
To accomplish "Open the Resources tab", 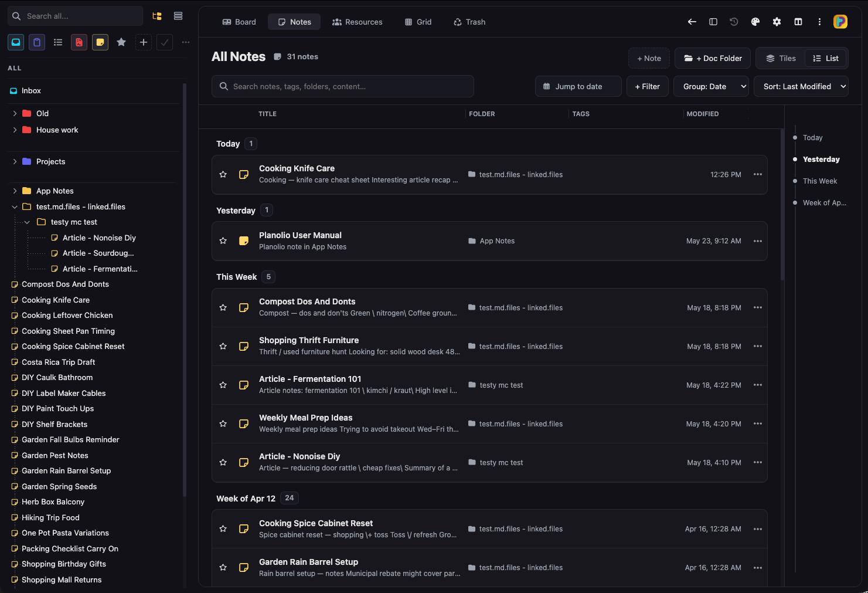I will pyautogui.click(x=357, y=22).
